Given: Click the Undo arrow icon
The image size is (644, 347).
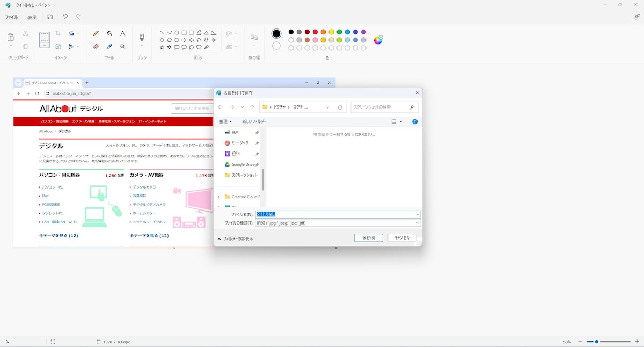Looking at the screenshot, I should click(x=65, y=17).
